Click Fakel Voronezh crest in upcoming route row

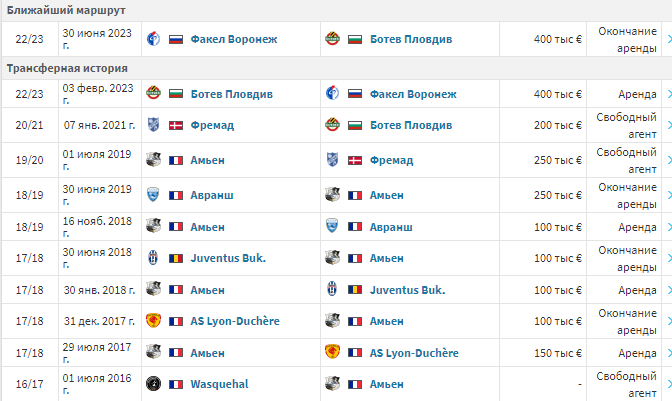point(153,39)
